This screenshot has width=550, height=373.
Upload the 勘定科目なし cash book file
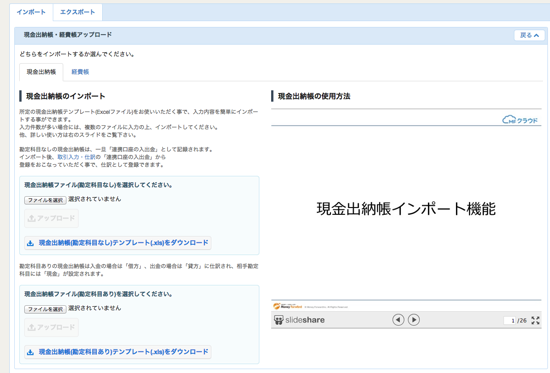[x=51, y=218]
